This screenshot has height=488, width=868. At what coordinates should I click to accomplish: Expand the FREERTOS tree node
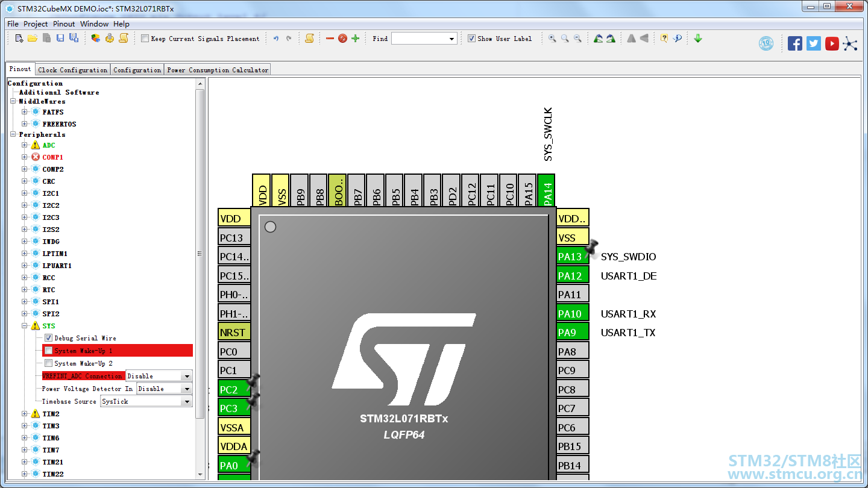tap(25, 124)
